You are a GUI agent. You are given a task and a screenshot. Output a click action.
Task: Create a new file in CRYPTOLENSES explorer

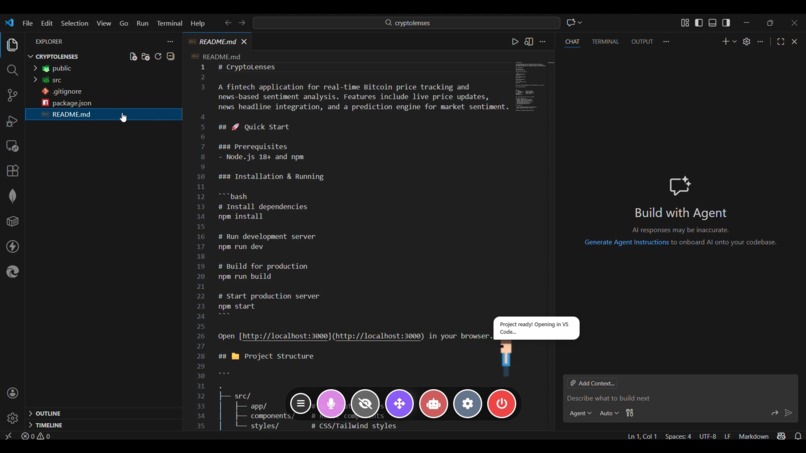133,57
